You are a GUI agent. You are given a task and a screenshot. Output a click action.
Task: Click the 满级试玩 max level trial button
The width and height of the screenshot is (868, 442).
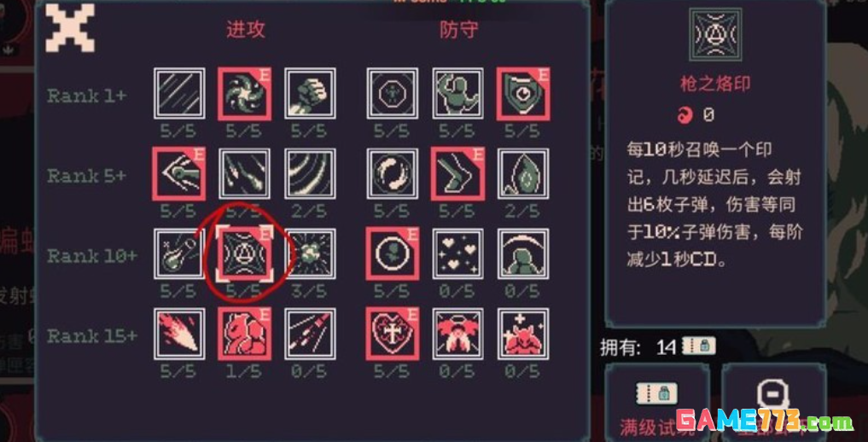pyautogui.click(x=656, y=403)
